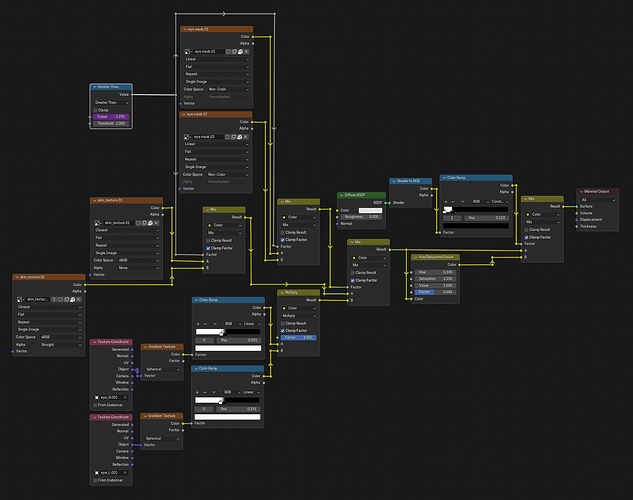
Task: Collapse the Material Output node
Action: pyautogui.click(x=581, y=191)
